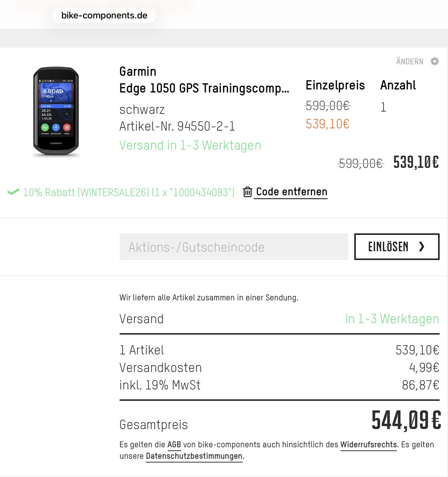448x477 pixels.
Task: Click the trash icon to remove the code
Action: pos(248,192)
